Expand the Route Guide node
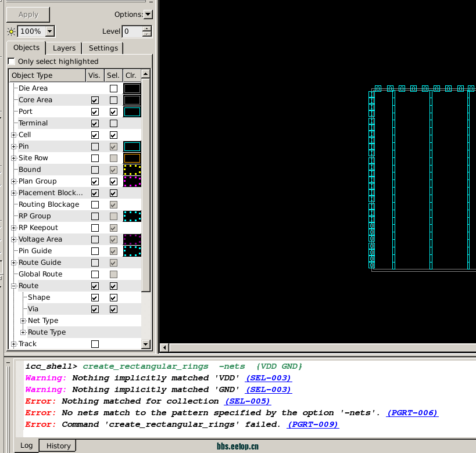 click(14, 263)
